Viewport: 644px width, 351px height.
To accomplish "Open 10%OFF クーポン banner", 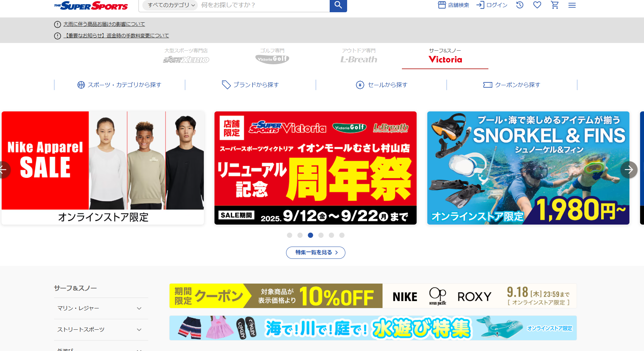I will [x=373, y=296].
